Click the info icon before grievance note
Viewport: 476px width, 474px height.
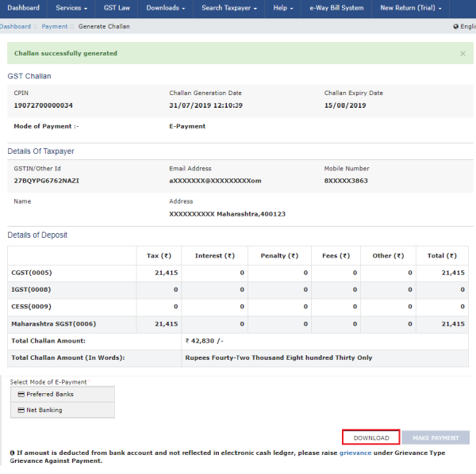[12, 453]
